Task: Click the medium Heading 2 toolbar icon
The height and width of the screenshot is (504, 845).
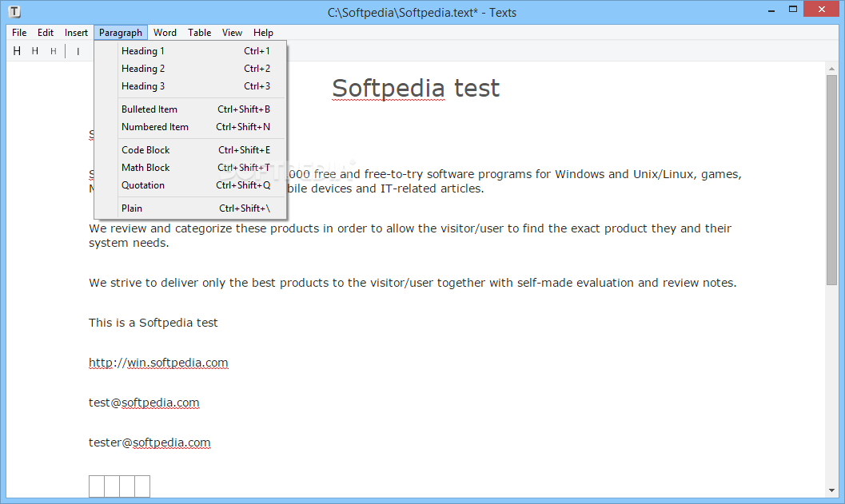Action: pos(35,51)
